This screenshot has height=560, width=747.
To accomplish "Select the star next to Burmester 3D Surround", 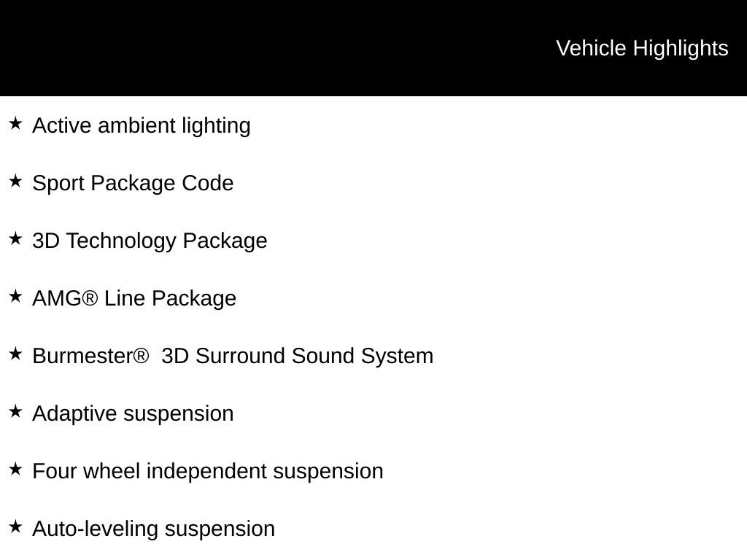I will pos(15,354).
